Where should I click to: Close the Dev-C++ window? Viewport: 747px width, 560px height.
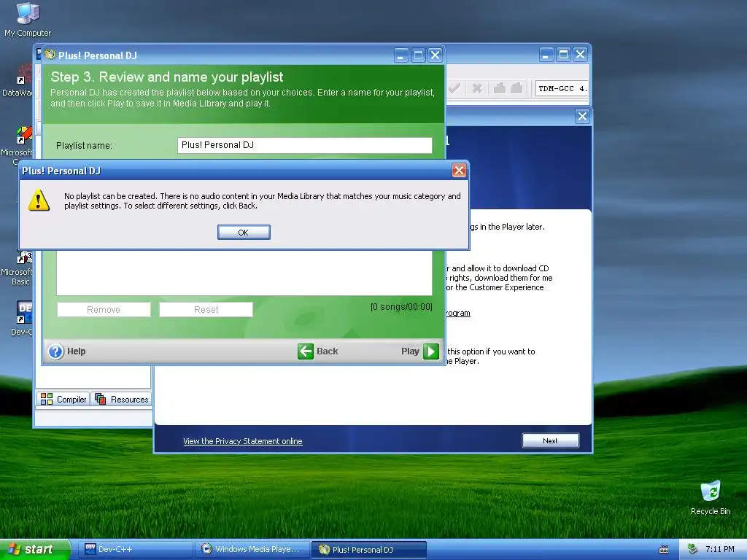(580, 55)
